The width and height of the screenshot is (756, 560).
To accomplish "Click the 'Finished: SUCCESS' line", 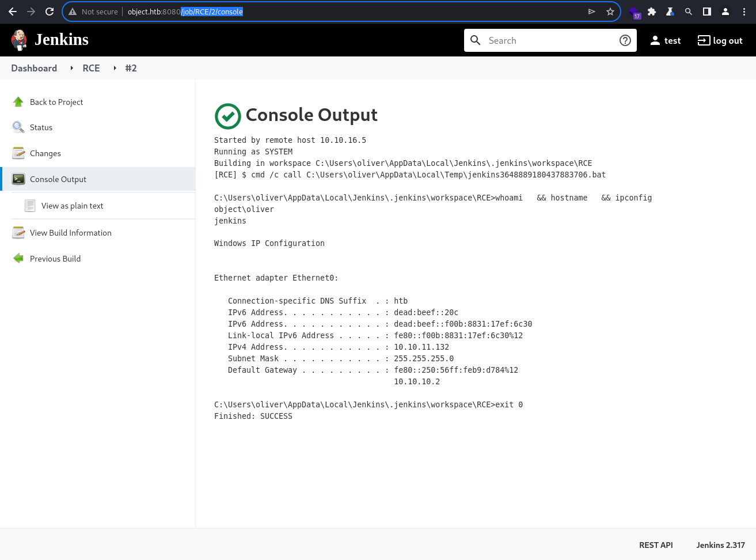I will tap(253, 416).
